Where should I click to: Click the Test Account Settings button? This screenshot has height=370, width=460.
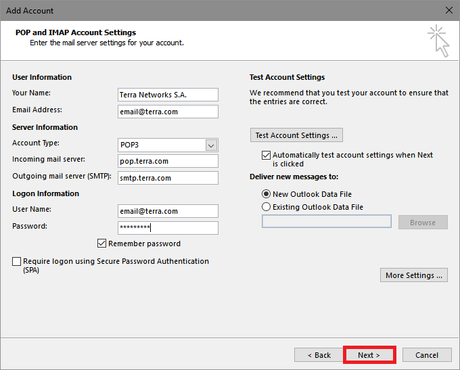click(x=296, y=135)
